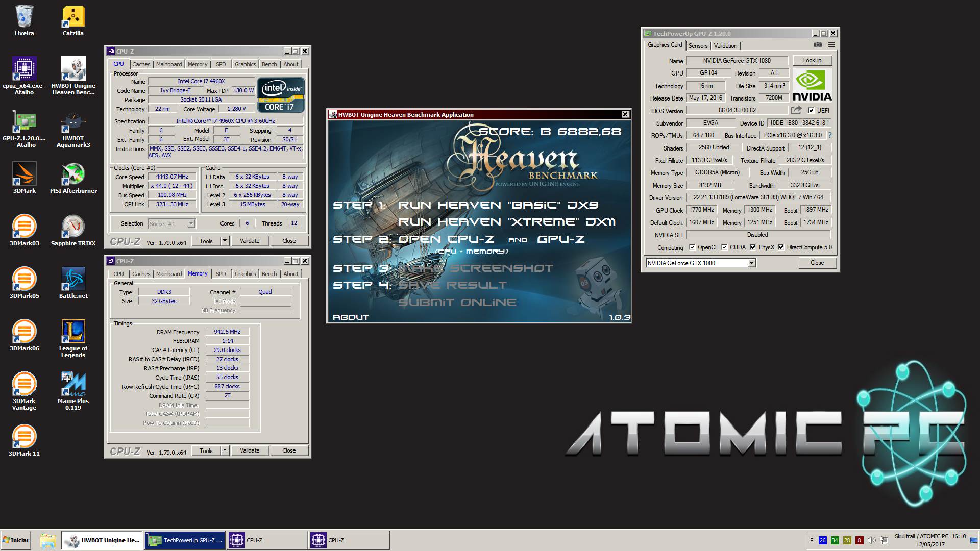Open Bench tab in top CPU-Z window

point(269,64)
